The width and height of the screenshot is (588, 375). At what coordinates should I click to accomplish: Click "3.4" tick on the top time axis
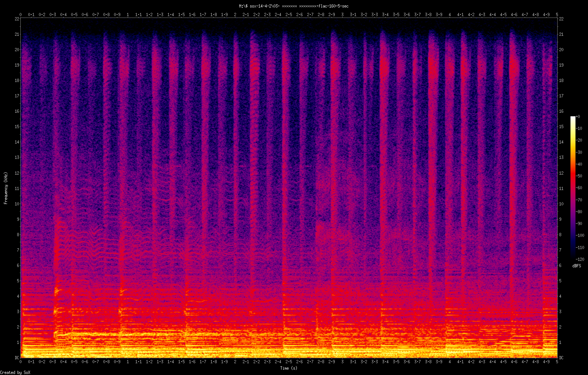tap(385, 15)
